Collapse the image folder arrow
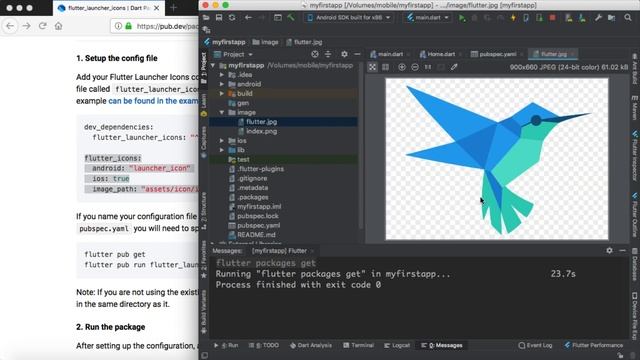 click(222, 112)
